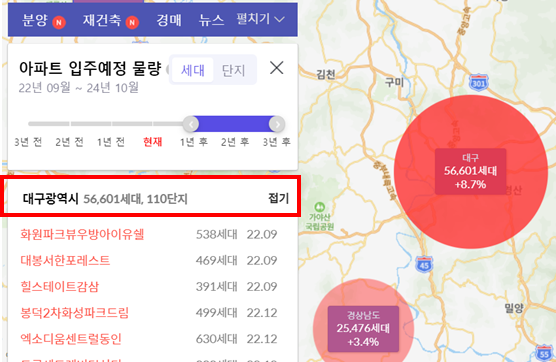Click the right slider handle arrow
The image size is (556, 362).
(277, 124)
